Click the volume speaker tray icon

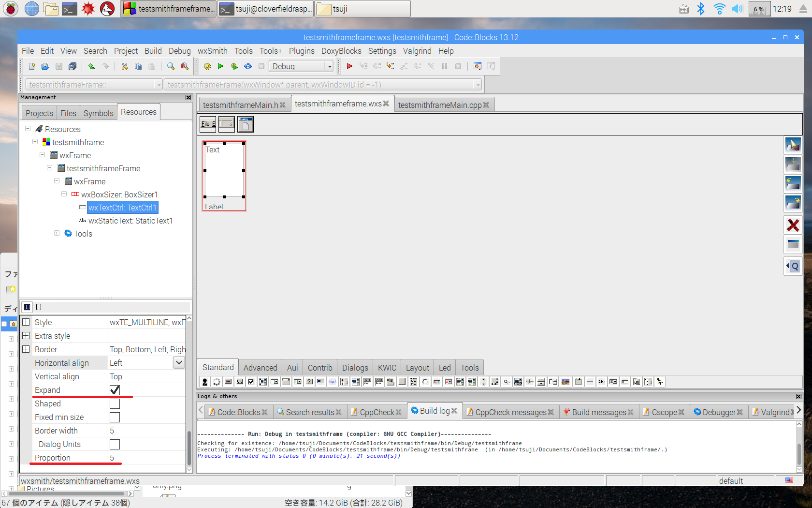coord(737,9)
